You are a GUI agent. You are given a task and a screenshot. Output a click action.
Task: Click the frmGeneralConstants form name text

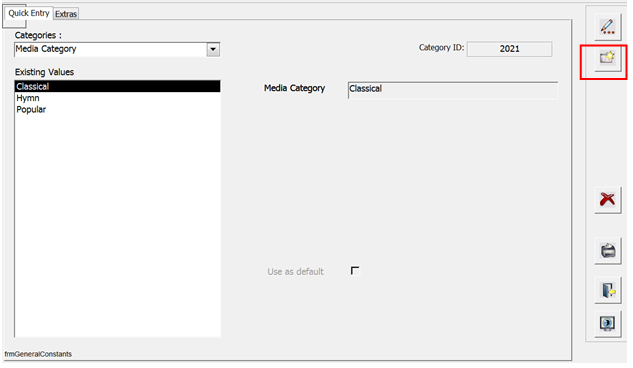tap(38, 354)
